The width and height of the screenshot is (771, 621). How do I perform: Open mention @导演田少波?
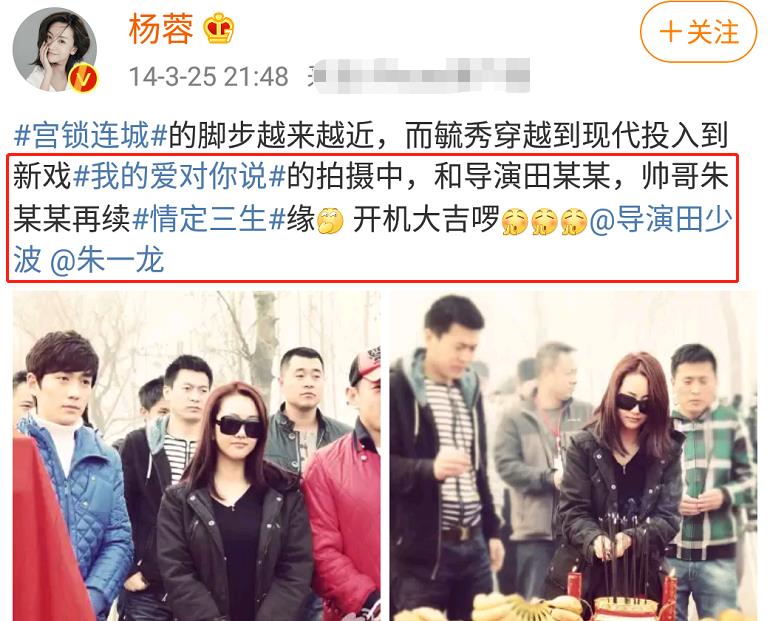coord(660,219)
